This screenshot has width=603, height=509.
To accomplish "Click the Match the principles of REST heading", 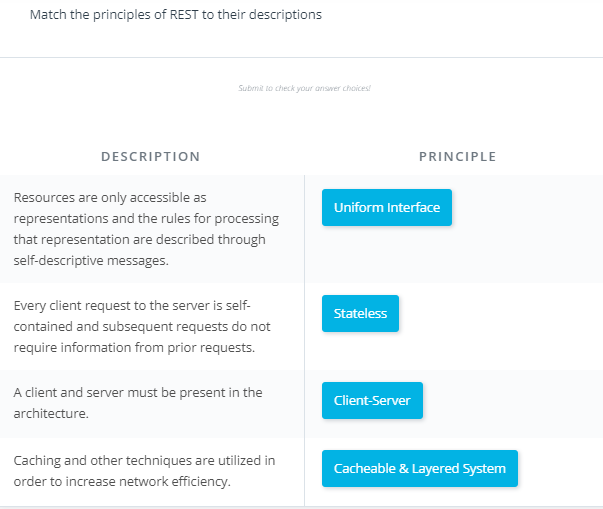I will point(176,15).
